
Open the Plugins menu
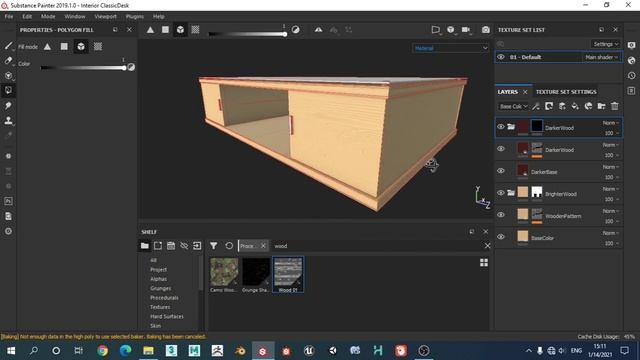click(x=135, y=16)
